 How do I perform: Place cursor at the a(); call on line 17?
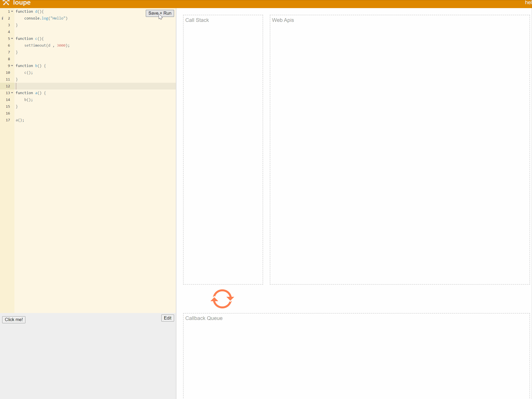coord(20,120)
